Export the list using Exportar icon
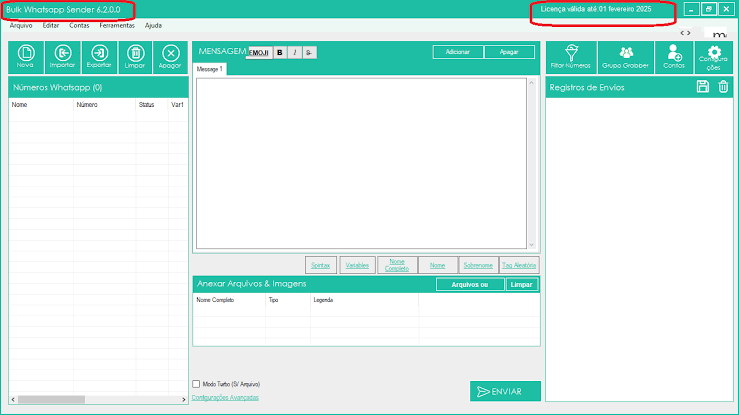 (99, 56)
